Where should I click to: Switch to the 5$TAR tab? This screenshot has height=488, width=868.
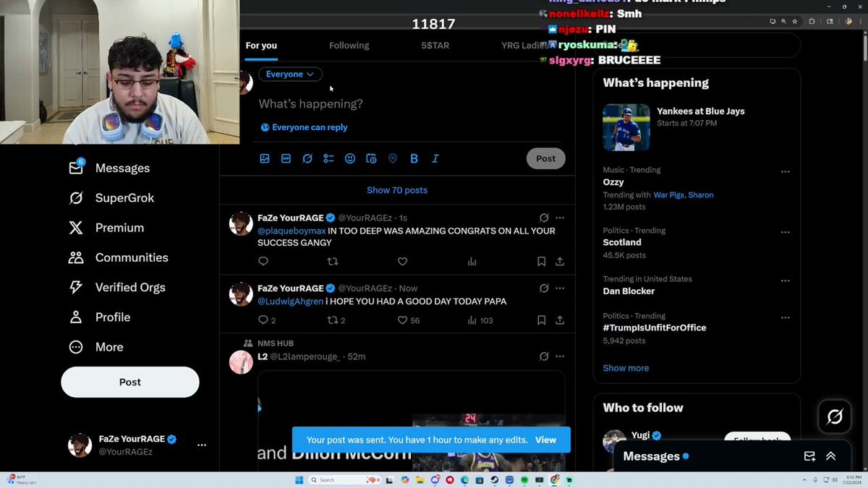click(x=435, y=46)
